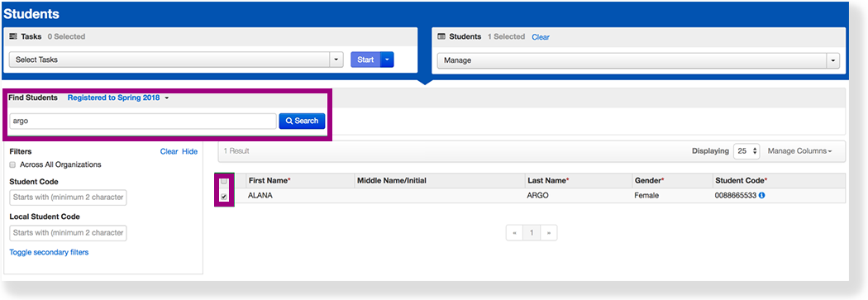Screen dimensions: 868x300
Task: Click Toggle secondary filters link
Action: 50,252
